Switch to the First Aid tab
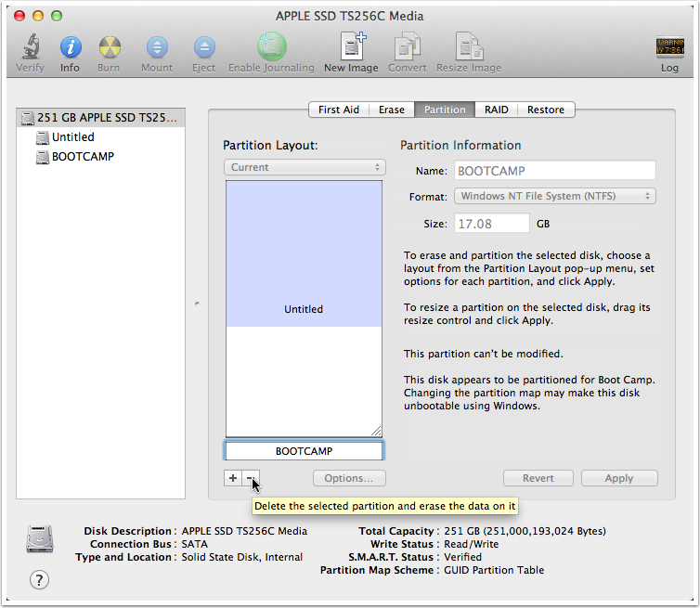 click(339, 110)
